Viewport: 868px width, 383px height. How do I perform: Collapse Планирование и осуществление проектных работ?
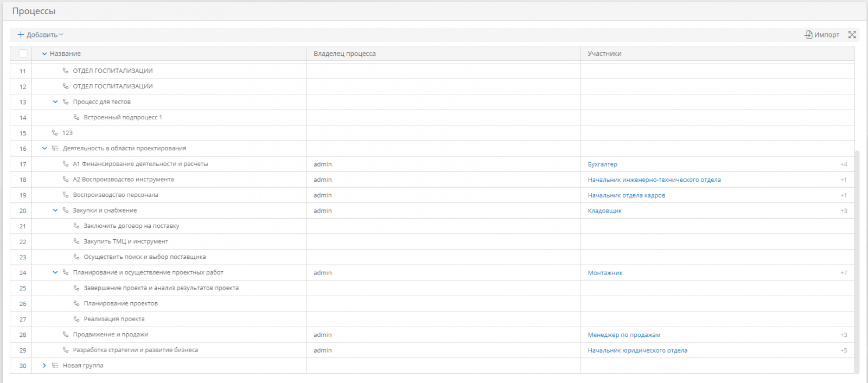(55, 272)
